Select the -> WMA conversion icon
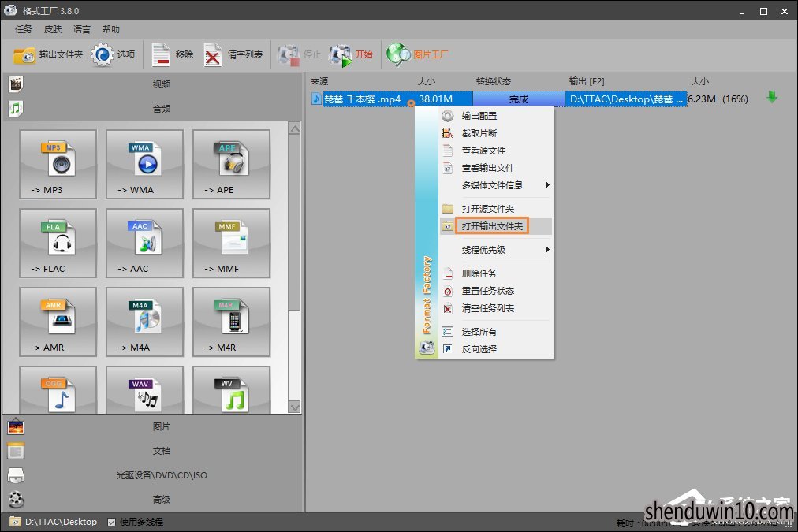 pos(144,164)
